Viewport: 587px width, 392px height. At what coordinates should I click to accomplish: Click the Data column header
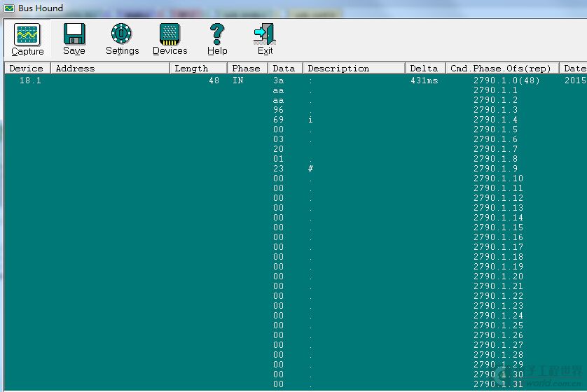tap(285, 68)
